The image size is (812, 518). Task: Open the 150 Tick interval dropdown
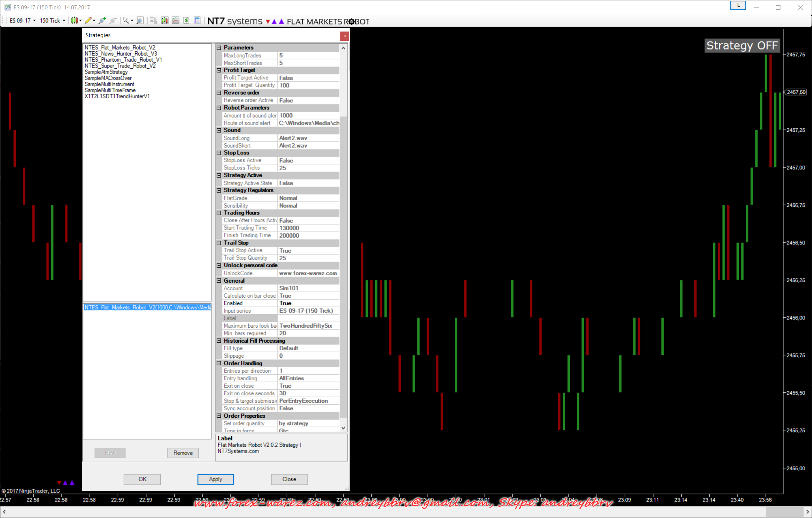point(53,21)
